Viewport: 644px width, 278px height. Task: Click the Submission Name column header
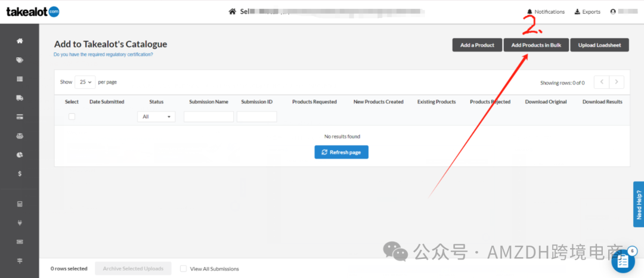[x=209, y=102]
